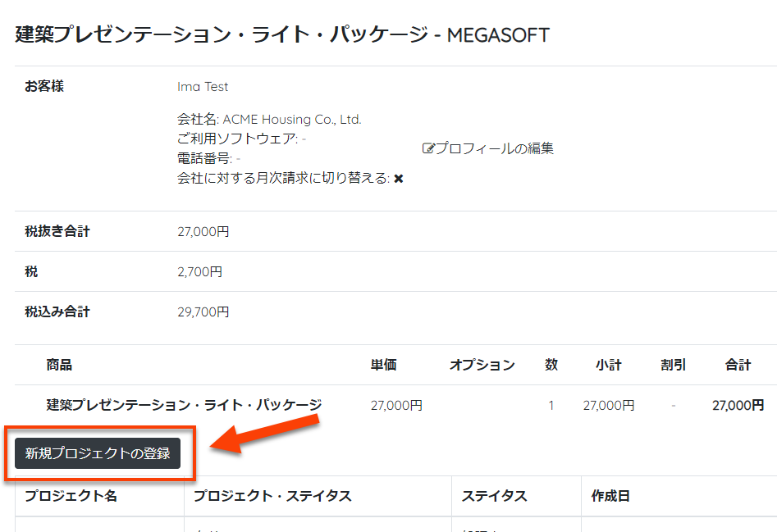Click the red arrow annotation graphic
The height and width of the screenshot is (532, 777).
pos(264,434)
